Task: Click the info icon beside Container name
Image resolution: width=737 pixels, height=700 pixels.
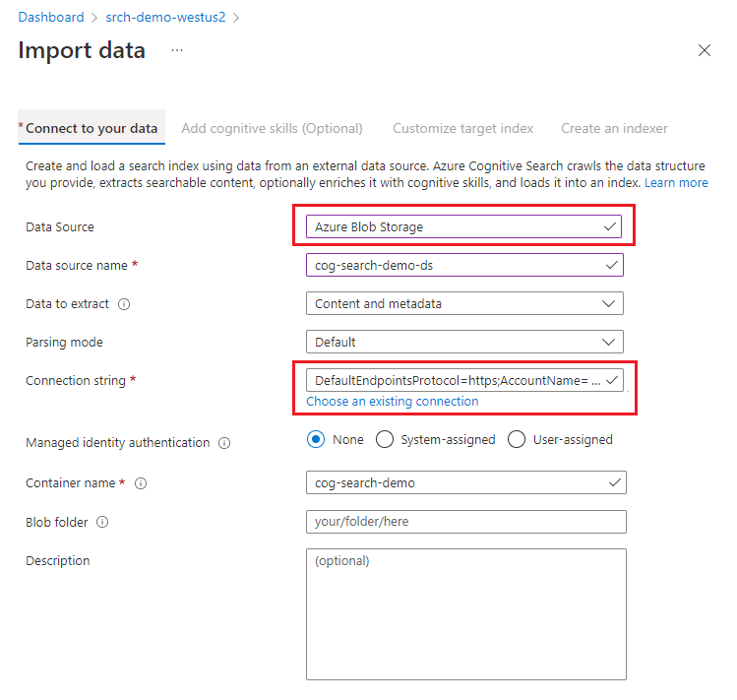Action: [141, 483]
